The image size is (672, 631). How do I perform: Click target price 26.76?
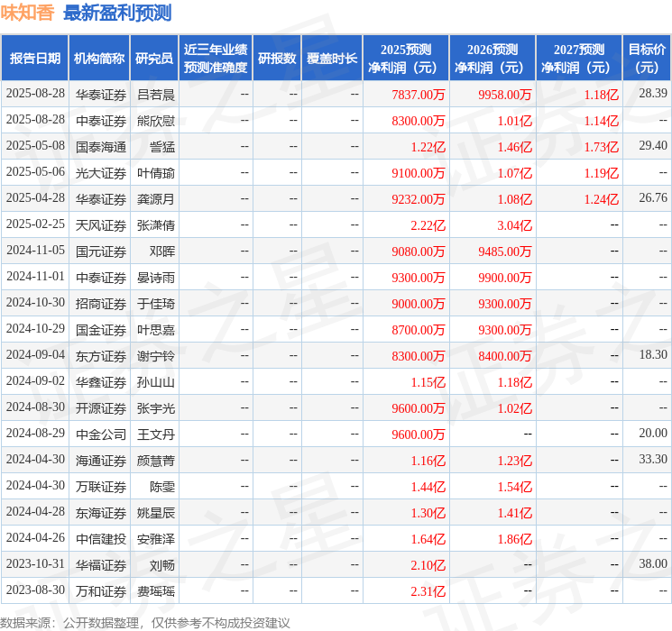(653, 198)
